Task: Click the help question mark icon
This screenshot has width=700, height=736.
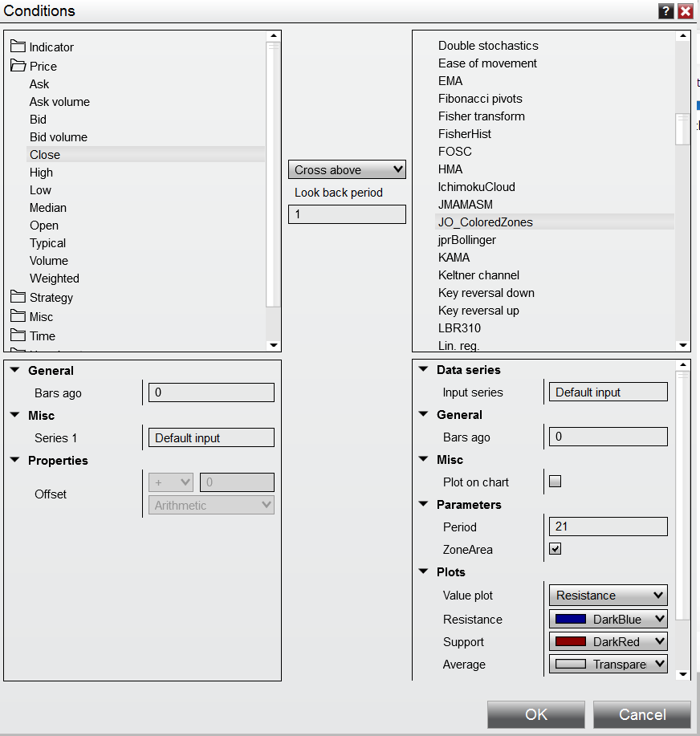Action: tap(665, 11)
